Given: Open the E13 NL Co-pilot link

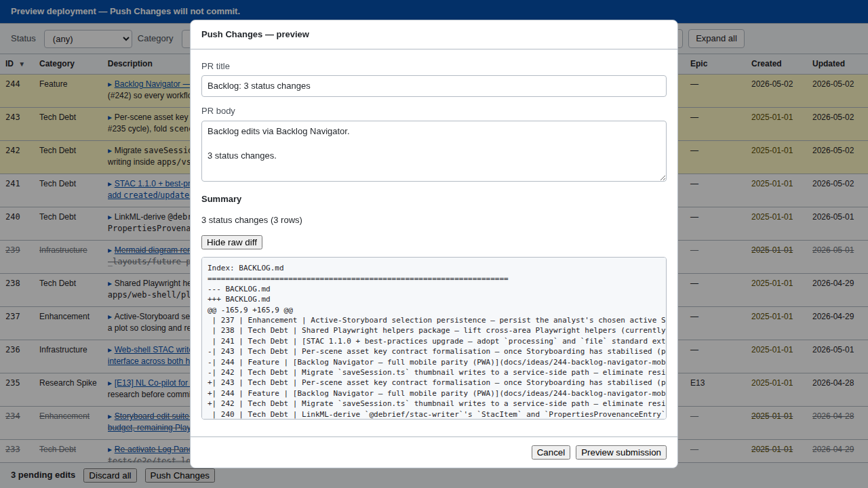Looking at the screenshot, I should pyautogui.click(x=152, y=383).
